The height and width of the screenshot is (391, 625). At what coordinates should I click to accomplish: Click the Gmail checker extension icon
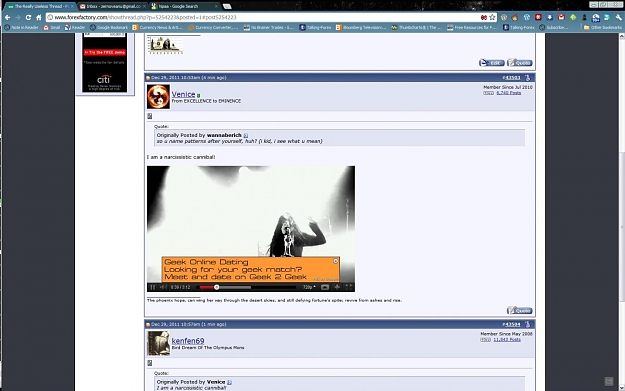(561, 18)
